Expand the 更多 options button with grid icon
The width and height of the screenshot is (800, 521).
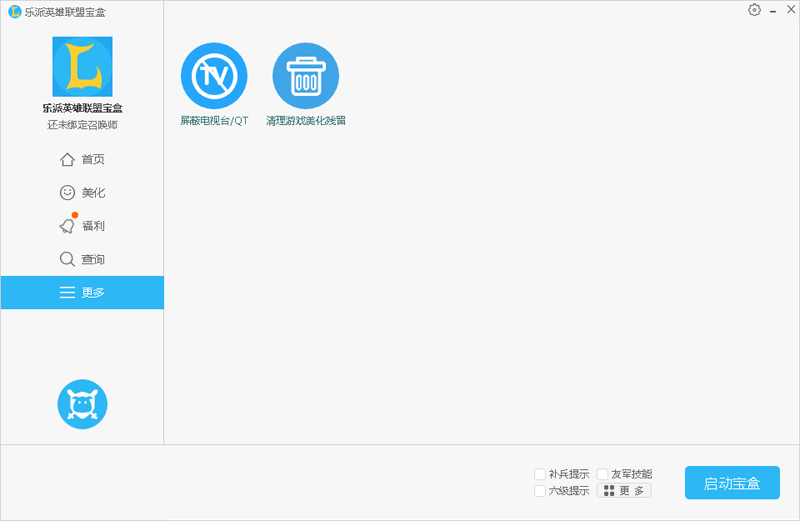pos(624,491)
